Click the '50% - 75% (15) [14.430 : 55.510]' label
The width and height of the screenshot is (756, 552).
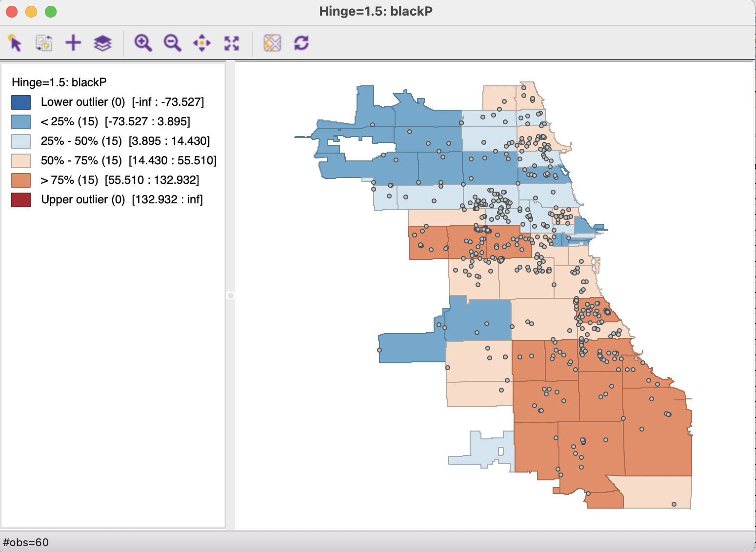pos(129,160)
